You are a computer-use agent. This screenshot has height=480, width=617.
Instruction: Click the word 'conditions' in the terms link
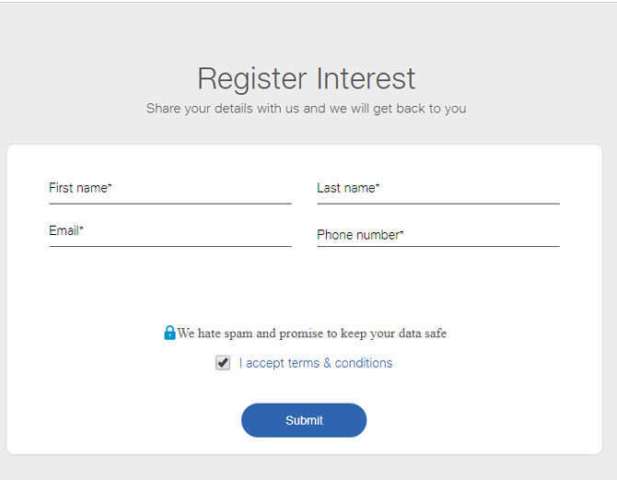[x=364, y=363]
